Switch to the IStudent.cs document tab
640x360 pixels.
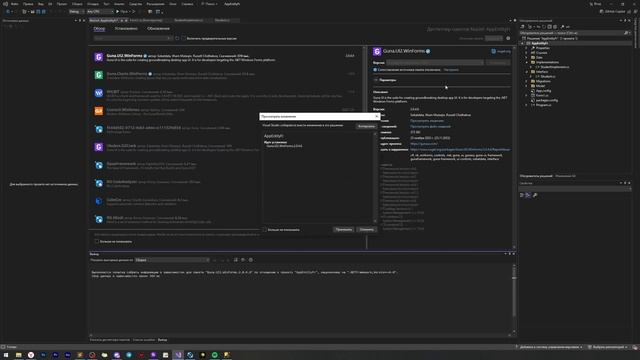222,20
